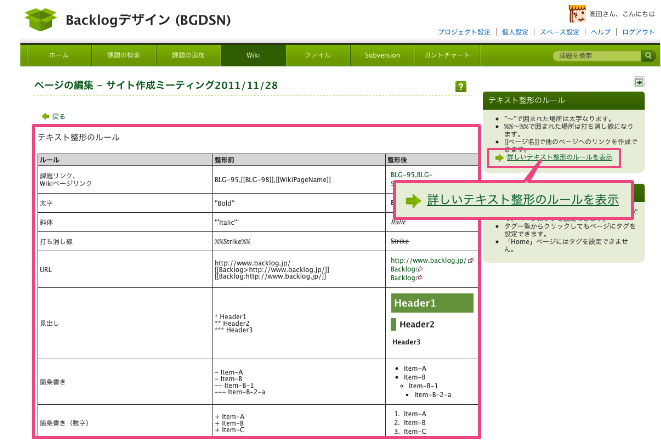
Task: Open プロジェクト設定 link
Action: point(464,32)
